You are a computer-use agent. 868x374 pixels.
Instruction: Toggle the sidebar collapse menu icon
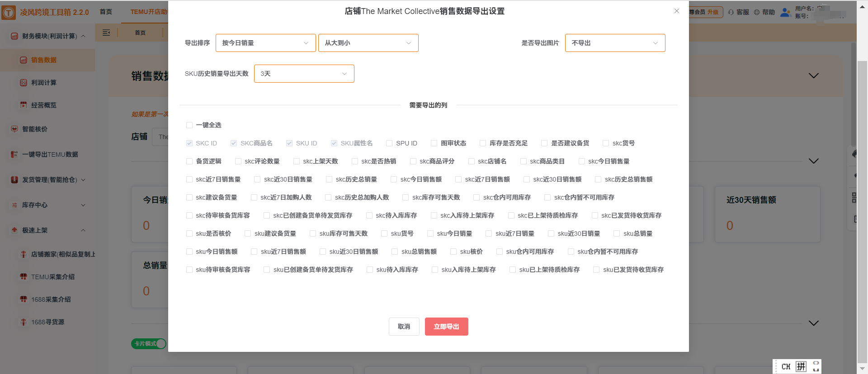click(106, 33)
